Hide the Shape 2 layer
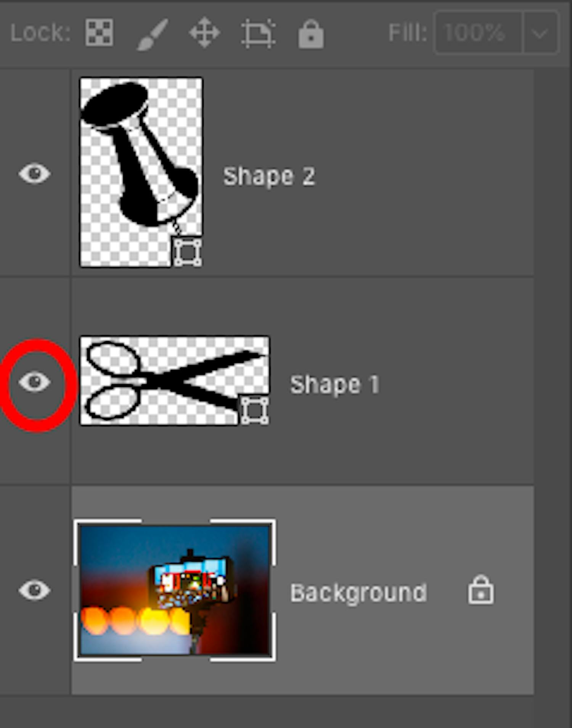Viewport: 572px width, 728px height. coord(35,173)
